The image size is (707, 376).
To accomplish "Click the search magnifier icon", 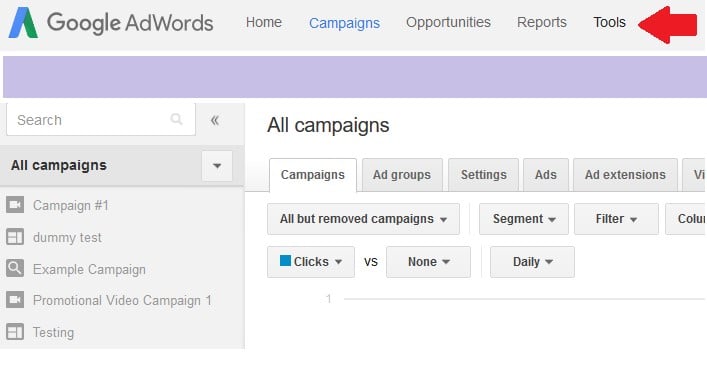I will click(x=176, y=119).
